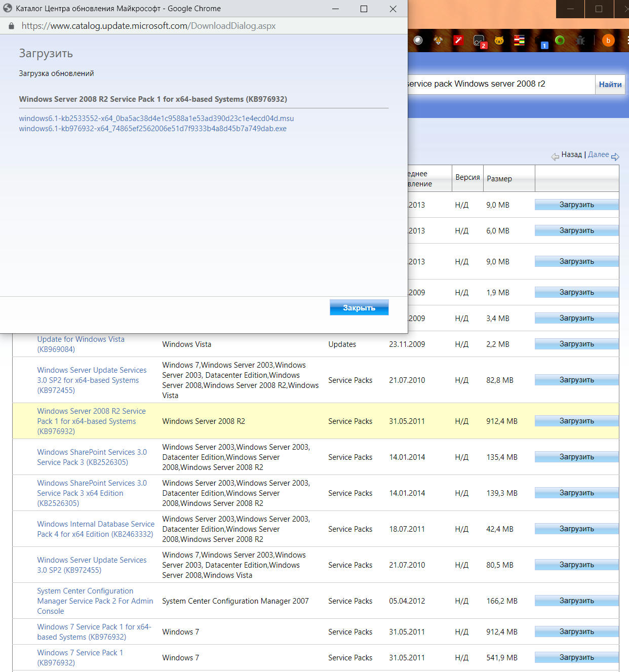Viewport: 629px width, 672px height.
Task: Sort the table by Размер column header
Action: tap(499, 179)
